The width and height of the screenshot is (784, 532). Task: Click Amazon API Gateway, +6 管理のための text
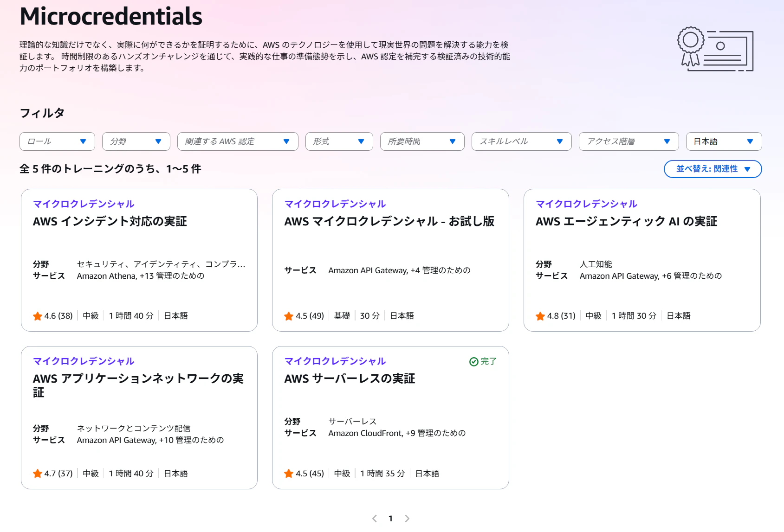click(651, 276)
